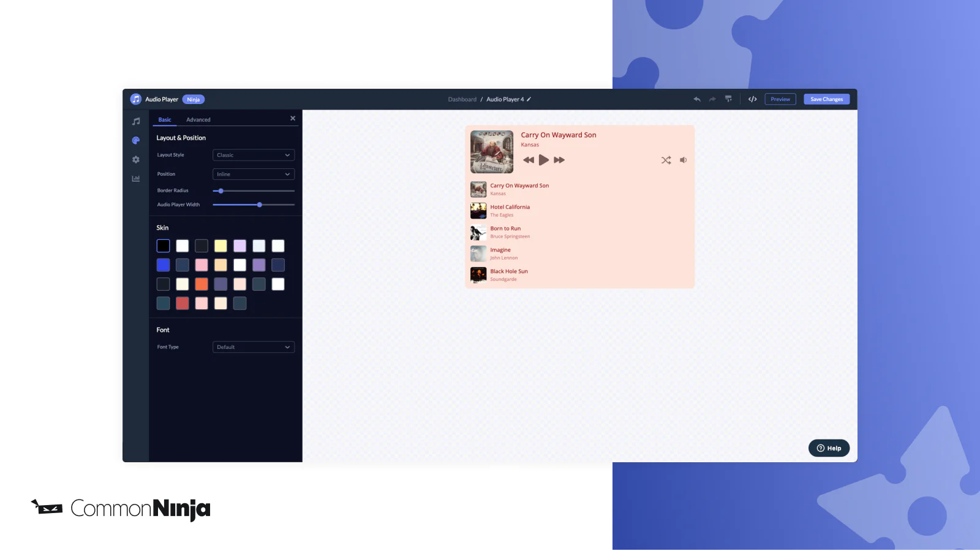Click the paint roller theme icon
Image resolution: width=980 pixels, height=551 pixels.
click(x=728, y=99)
